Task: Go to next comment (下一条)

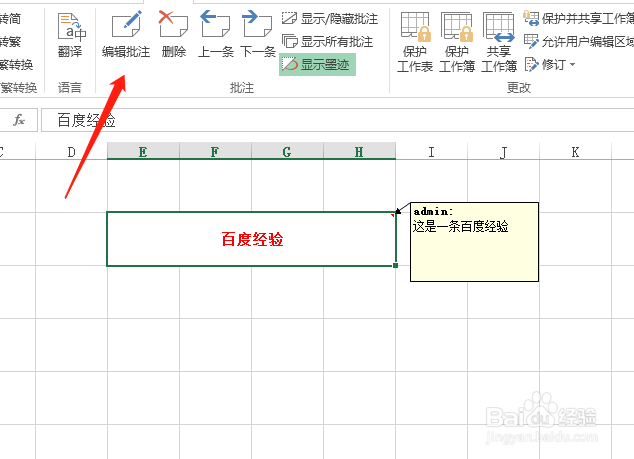Action: (258, 35)
